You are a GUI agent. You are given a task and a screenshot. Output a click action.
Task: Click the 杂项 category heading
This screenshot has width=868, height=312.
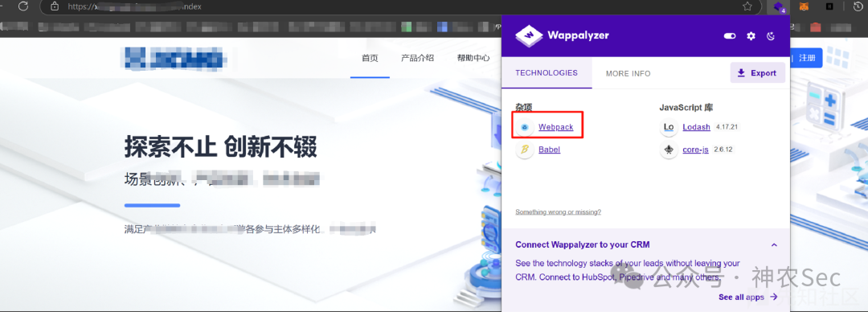tap(524, 107)
